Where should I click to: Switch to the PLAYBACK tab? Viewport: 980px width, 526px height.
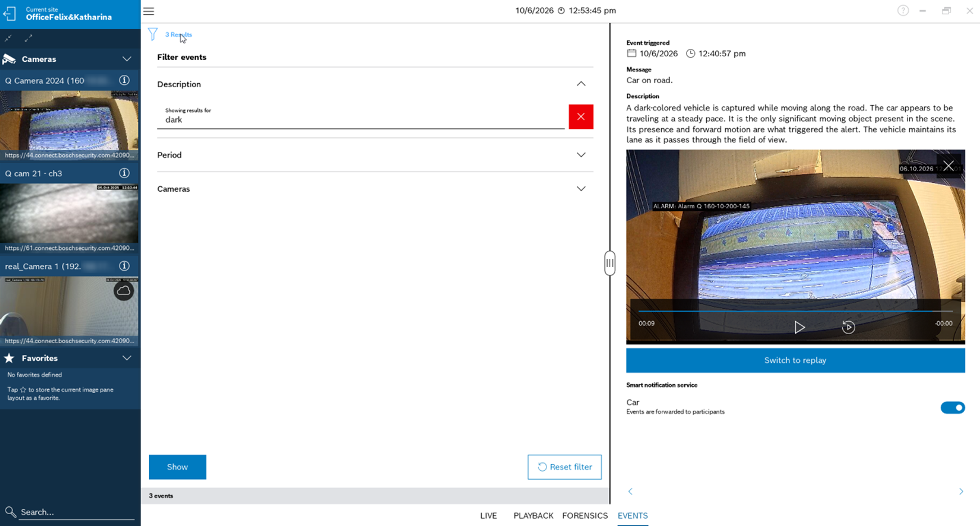[x=533, y=516]
